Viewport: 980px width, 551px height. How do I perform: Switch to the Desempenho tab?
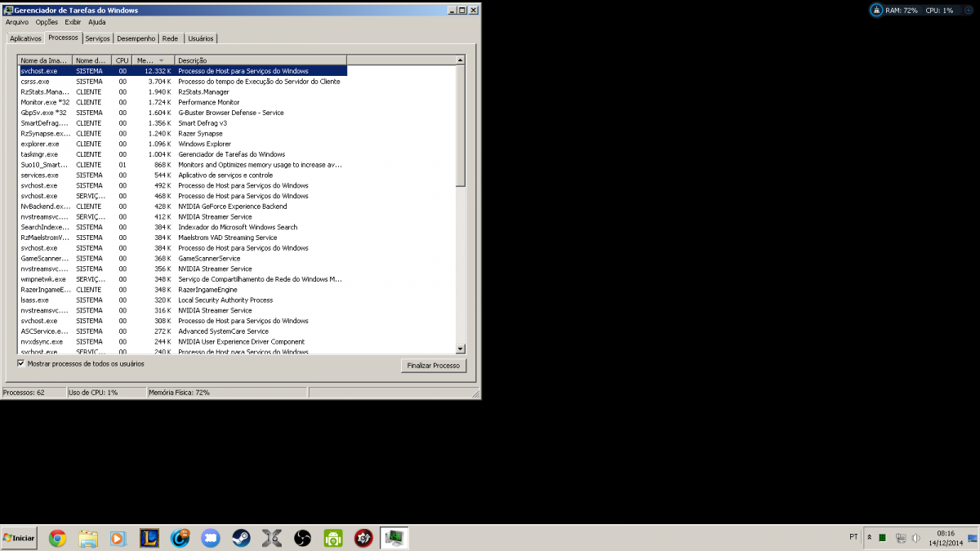coord(136,38)
